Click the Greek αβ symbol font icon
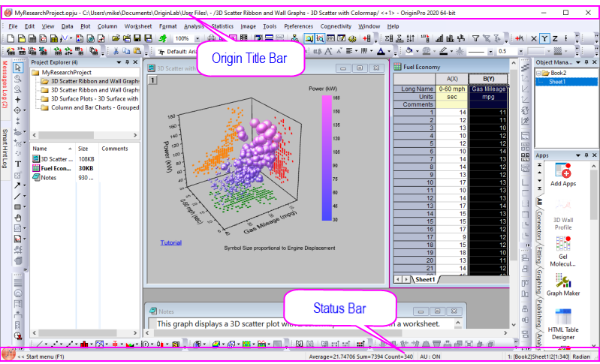 tap(317, 51)
